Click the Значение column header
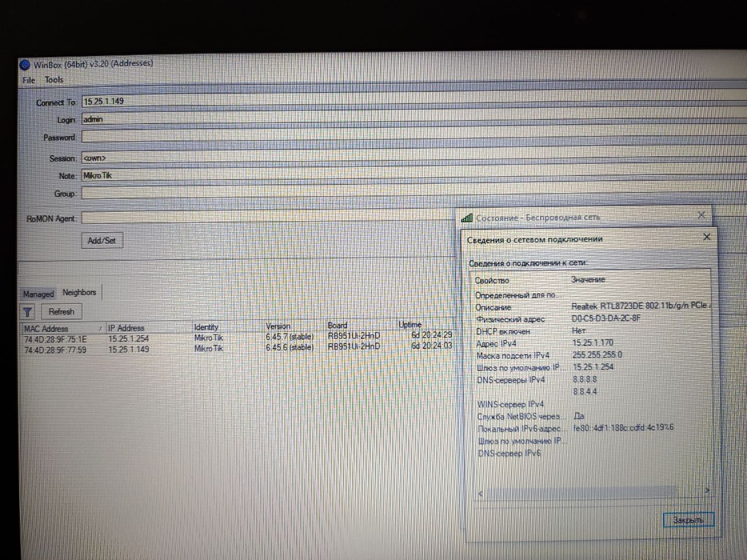 click(x=588, y=279)
